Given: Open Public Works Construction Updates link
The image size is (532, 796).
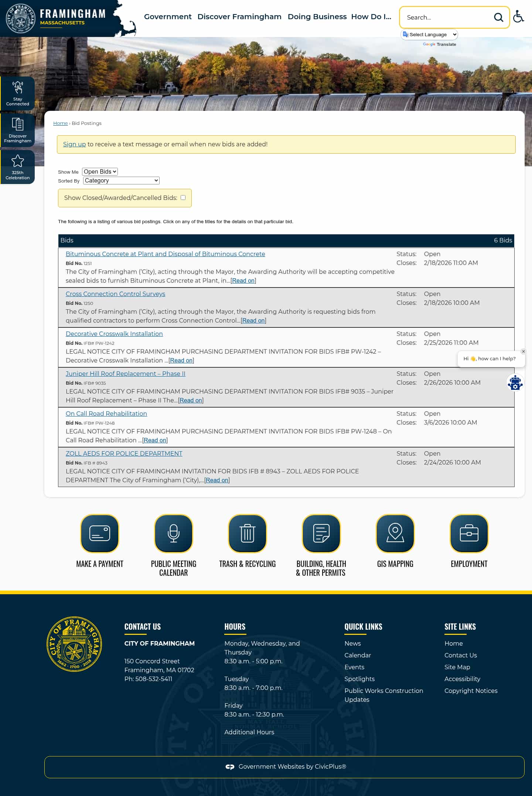Looking at the screenshot, I should [384, 695].
